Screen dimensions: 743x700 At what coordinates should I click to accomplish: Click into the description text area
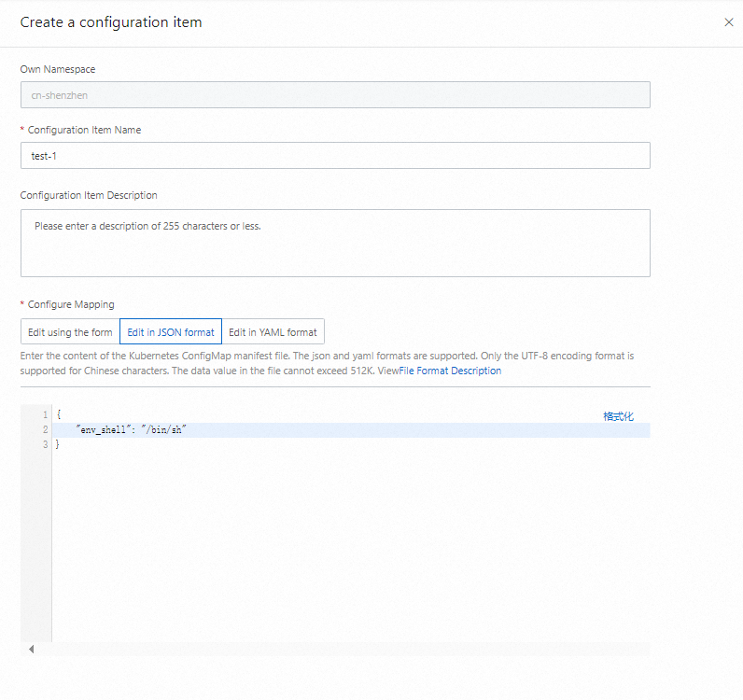(x=335, y=243)
